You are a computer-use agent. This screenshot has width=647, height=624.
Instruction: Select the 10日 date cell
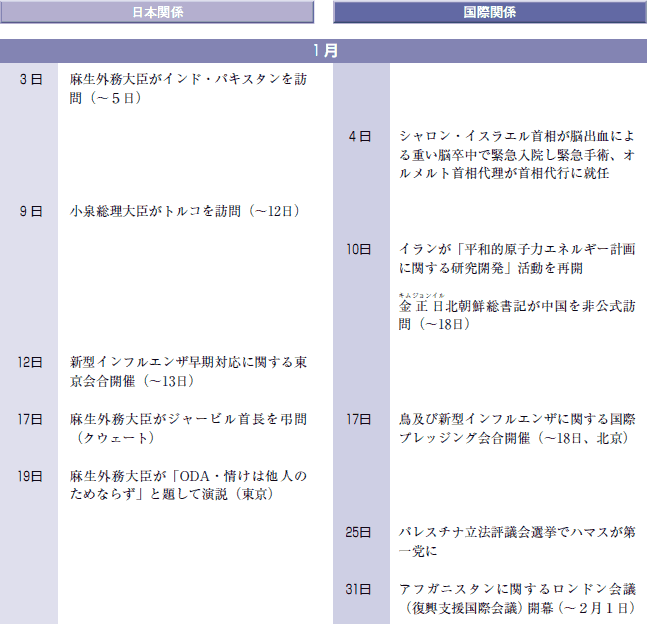coord(359,249)
